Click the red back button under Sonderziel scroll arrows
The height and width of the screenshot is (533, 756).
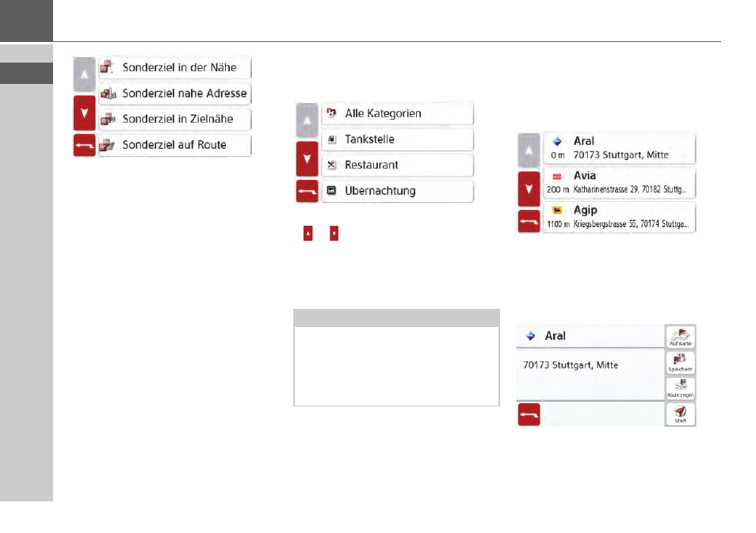click(84, 146)
